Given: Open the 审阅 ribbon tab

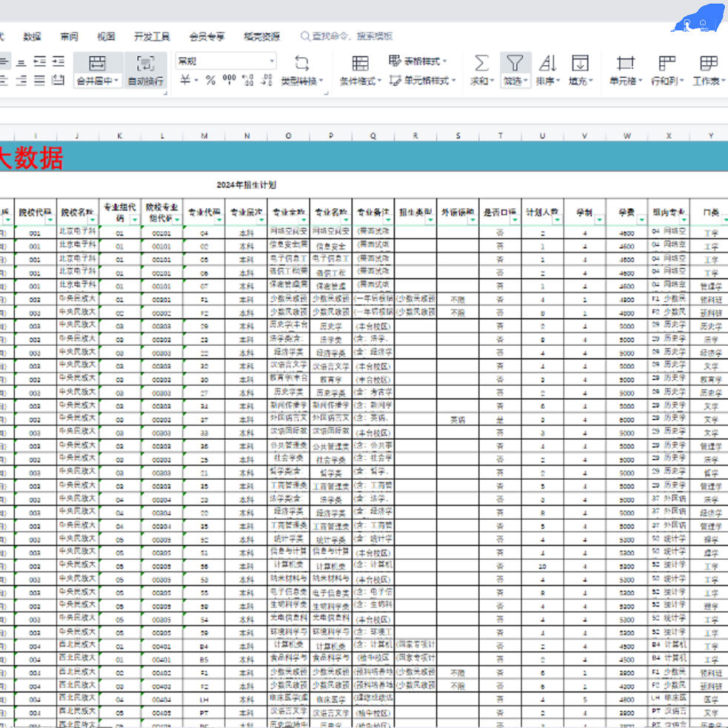Looking at the screenshot, I should [69, 36].
